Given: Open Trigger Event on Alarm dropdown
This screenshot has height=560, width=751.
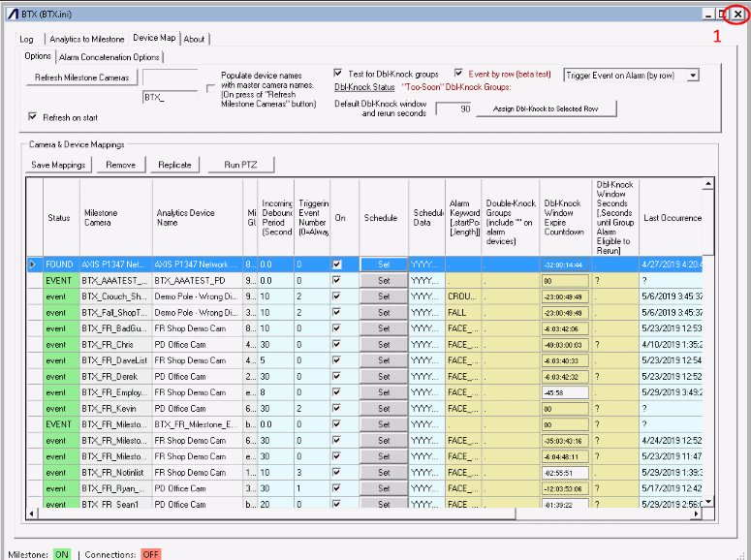Looking at the screenshot, I should (693, 76).
